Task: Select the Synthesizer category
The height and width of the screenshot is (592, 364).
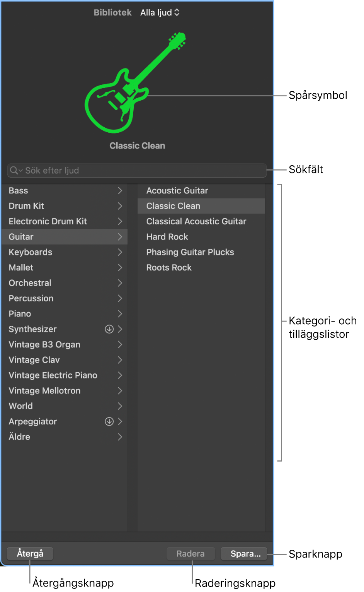Action: click(65, 329)
